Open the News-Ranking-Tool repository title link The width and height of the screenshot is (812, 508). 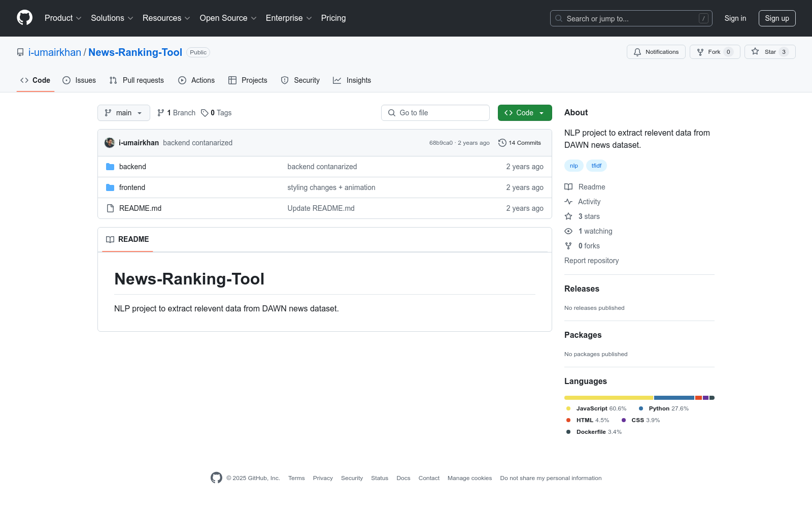[135, 52]
